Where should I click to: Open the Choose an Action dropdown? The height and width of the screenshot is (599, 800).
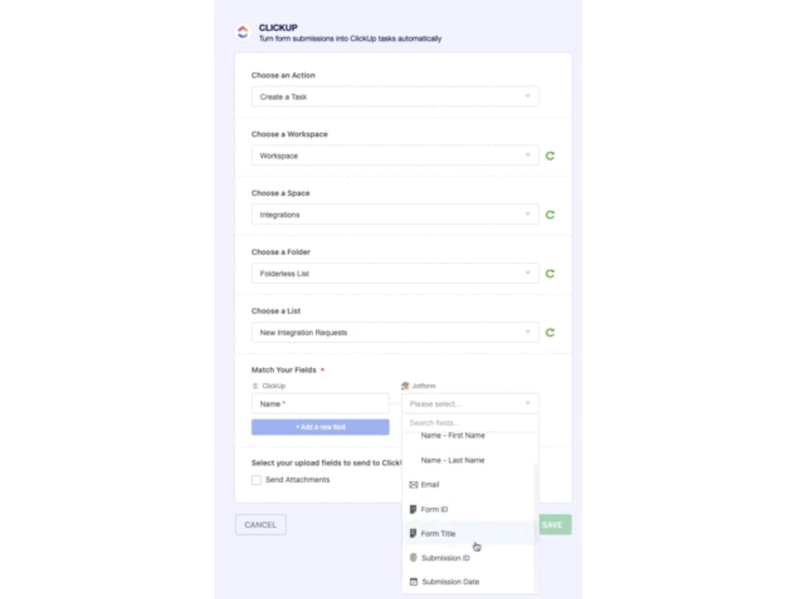(x=393, y=96)
